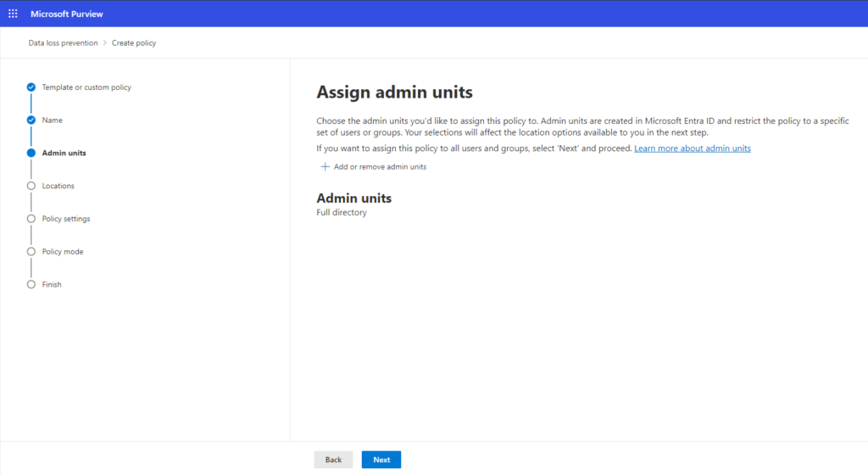
Task: Open Policy settings wizard step
Action: [66, 219]
